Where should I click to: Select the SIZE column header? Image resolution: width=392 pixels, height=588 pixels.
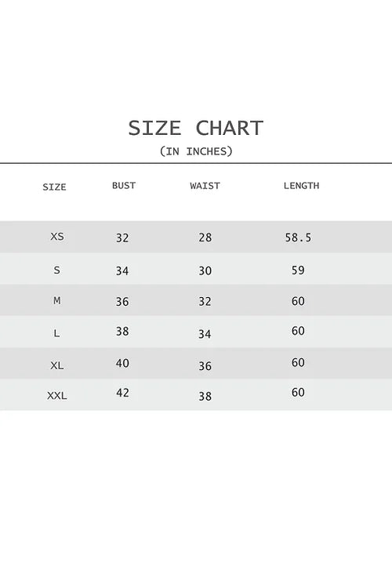(x=54, y=187)
